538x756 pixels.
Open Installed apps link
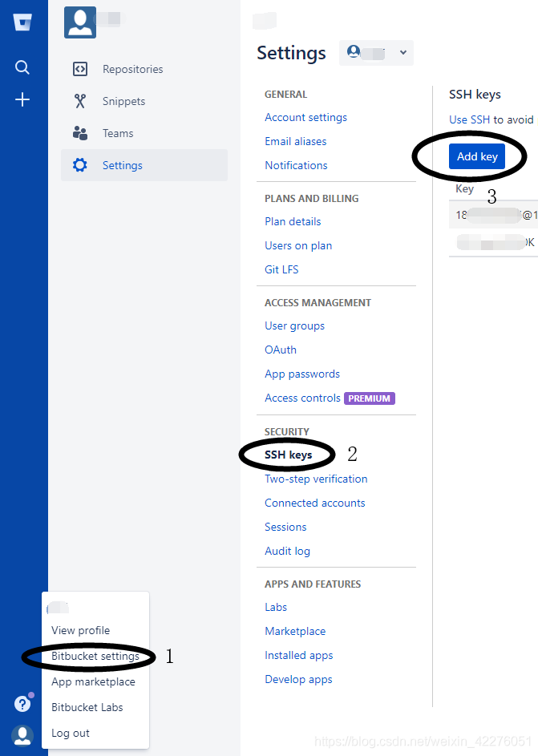click(x=299, y=655)
